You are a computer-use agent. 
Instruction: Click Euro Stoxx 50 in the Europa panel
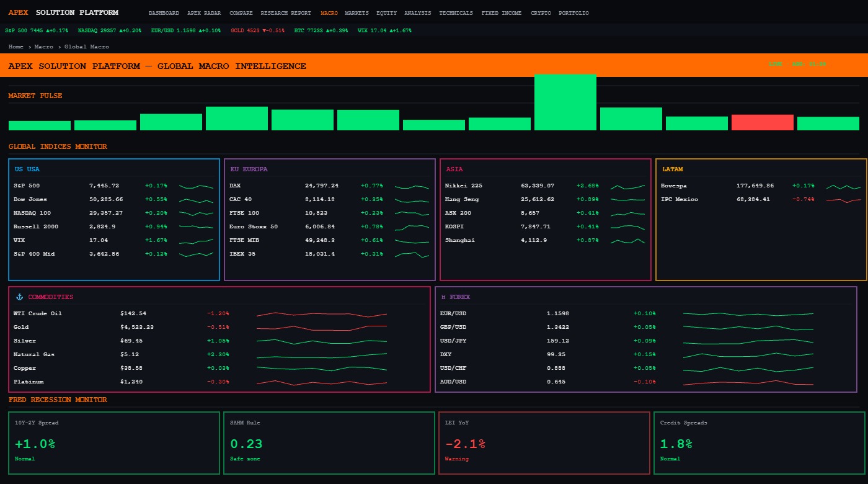(254, 226)
